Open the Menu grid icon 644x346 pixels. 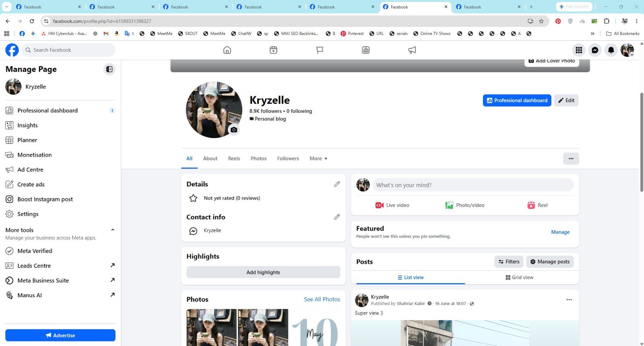[579, 50]
